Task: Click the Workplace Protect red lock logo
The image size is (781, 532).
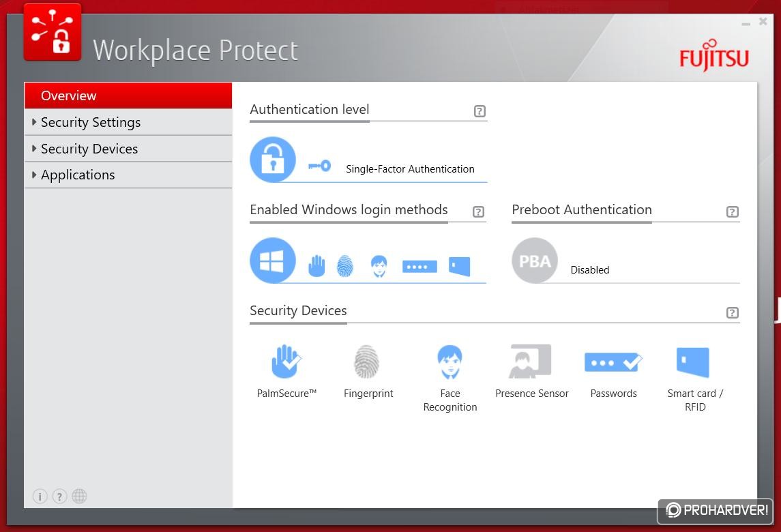Action: pos(53,32)
